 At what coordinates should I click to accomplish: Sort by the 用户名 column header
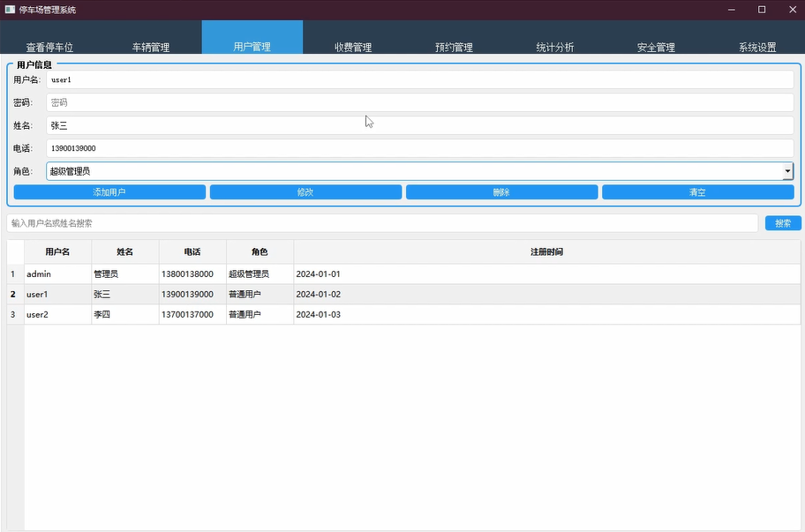tap(58, 252)
